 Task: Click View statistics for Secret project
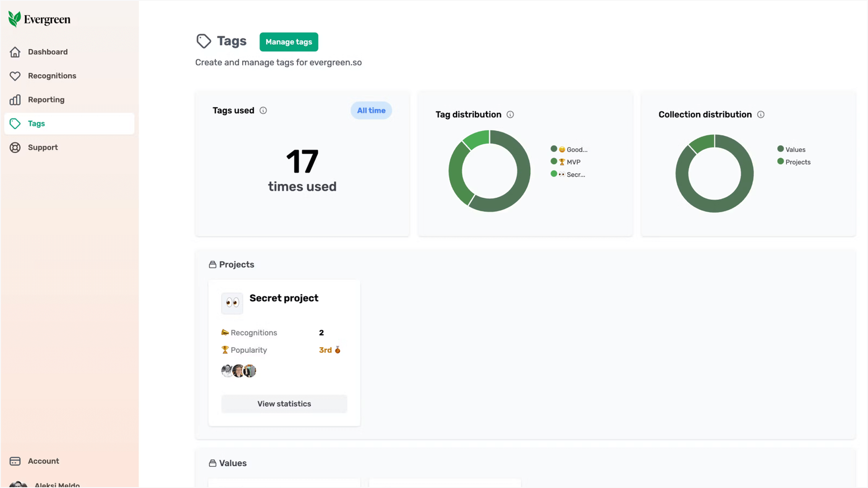tap(284, 404)
